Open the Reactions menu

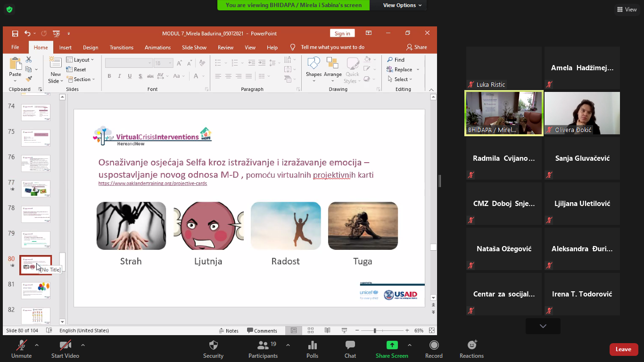coord(471,346)
